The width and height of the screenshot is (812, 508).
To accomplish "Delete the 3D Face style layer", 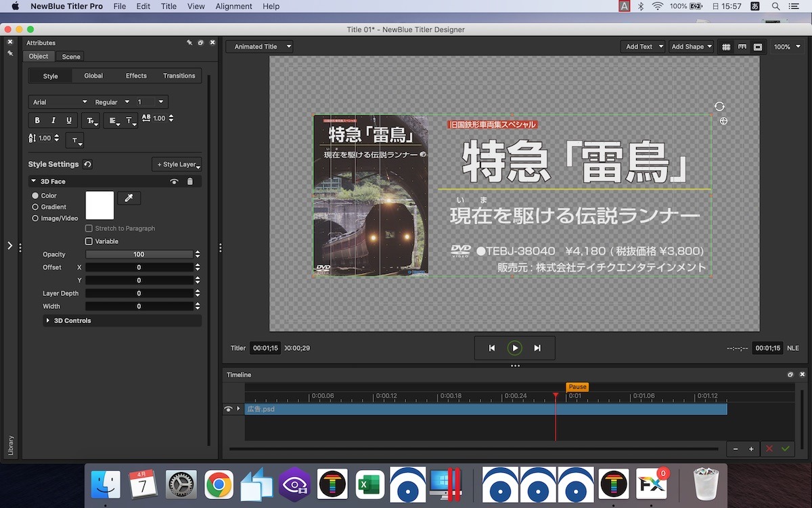I will pyautogui.click(x=189, y=182).
